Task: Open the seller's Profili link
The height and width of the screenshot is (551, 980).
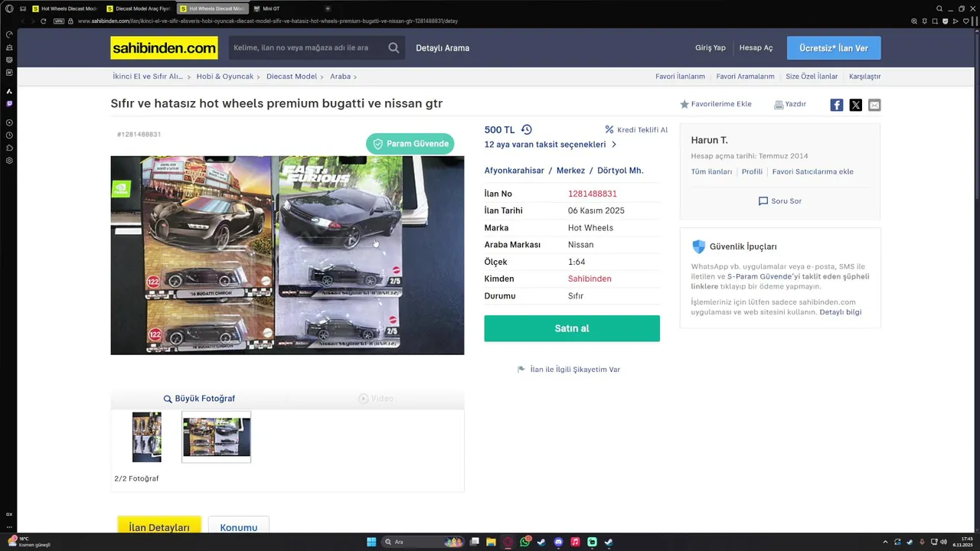Action: 752,171
